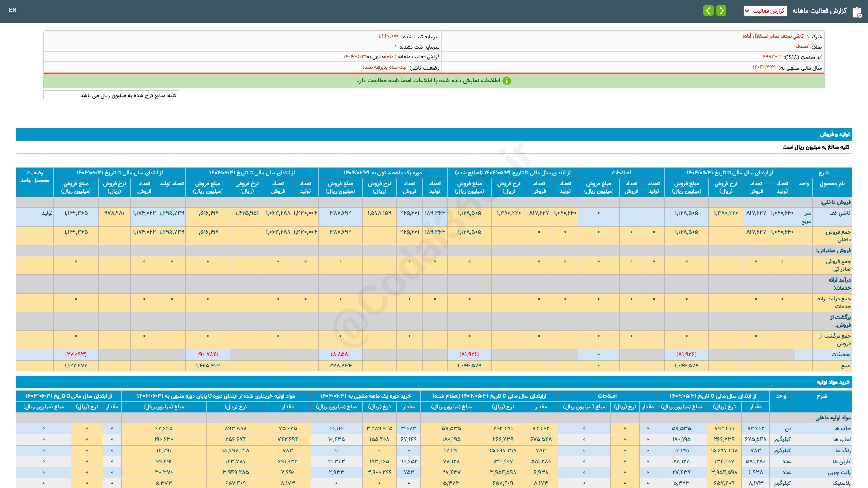The image size is (868, 488).
Task: Click the symbol link کصدف
Action: [802, 47]
